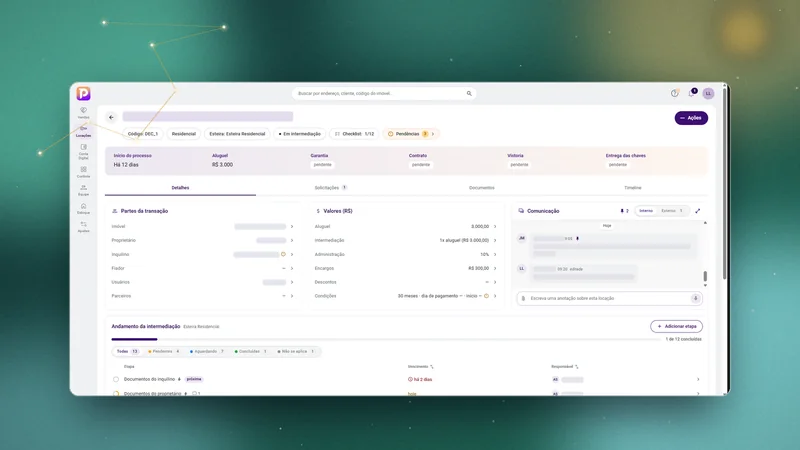Viewport: 800px width, 450px height.
Task: Open the notifications bell
Action: click(691, 93)
